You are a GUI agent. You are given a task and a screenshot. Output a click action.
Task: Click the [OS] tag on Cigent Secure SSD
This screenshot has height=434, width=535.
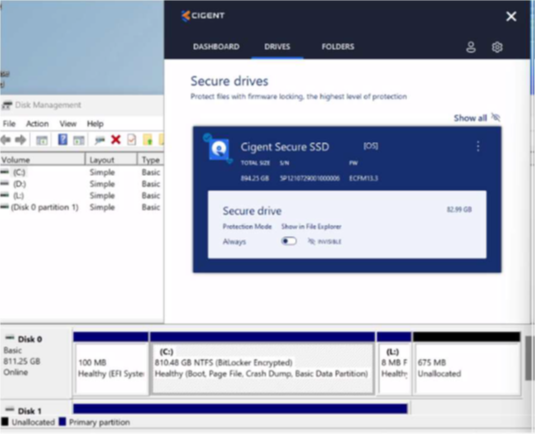371,146
